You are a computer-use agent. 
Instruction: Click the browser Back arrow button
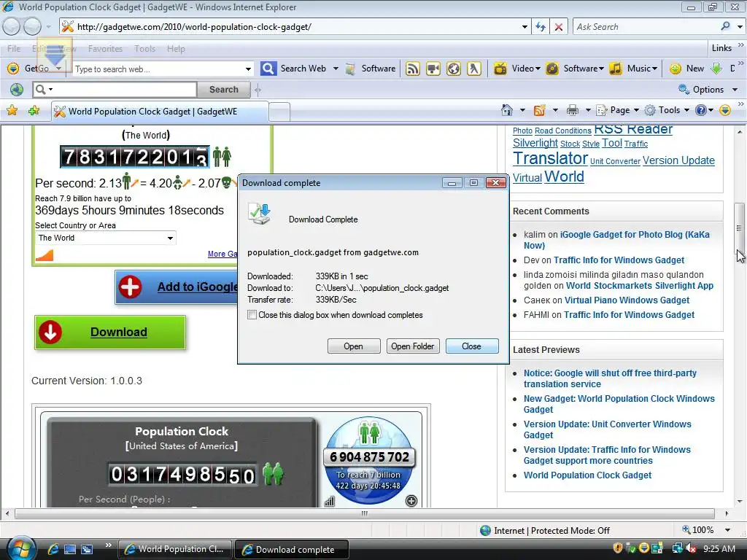tap(12, 26)
